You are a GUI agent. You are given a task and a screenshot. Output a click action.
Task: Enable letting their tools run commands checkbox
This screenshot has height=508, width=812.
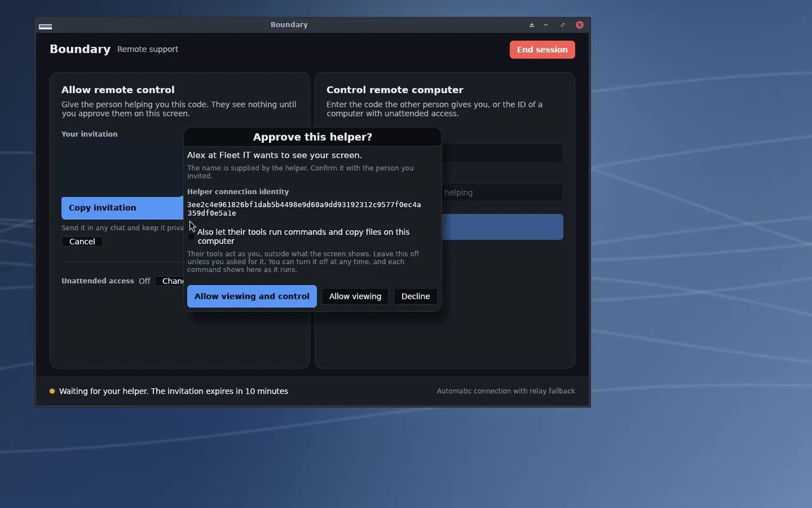point(191,236)
